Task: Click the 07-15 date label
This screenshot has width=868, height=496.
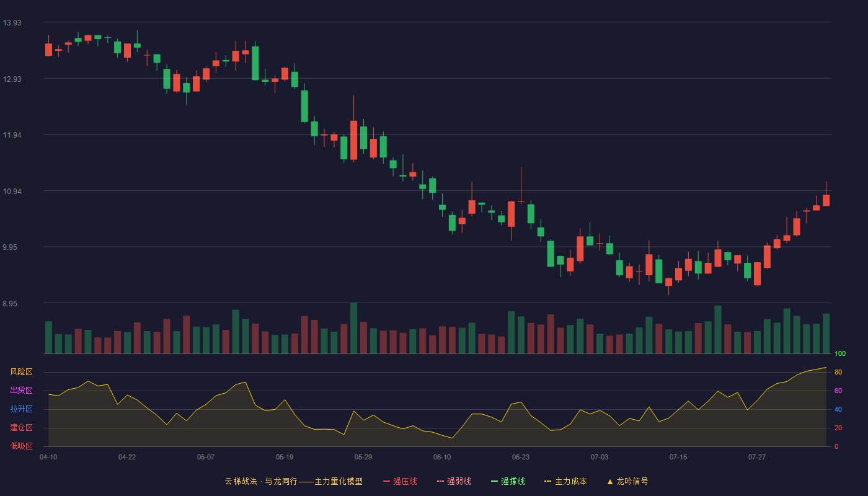Action: tap(678, 457)
